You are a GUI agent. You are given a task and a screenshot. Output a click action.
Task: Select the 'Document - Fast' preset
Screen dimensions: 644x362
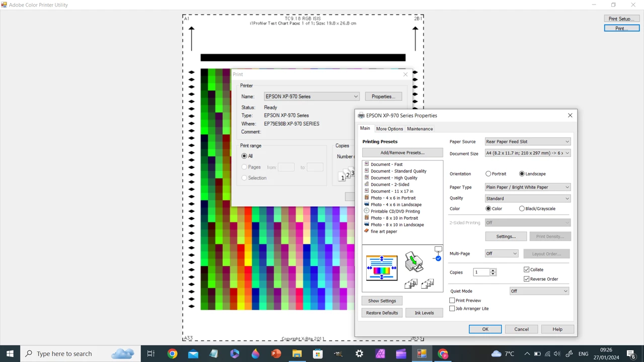pyautogui.click(x=386, y=164)
